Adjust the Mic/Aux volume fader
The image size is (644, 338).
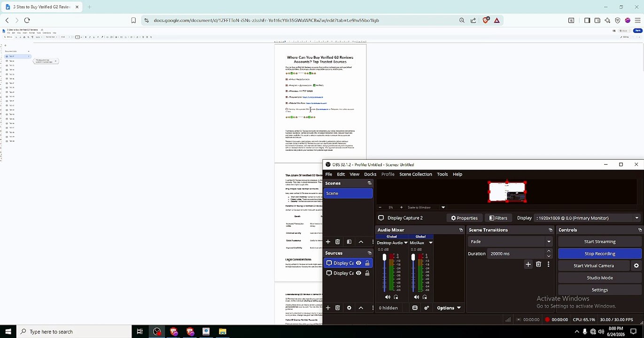(x=413, y=258)
